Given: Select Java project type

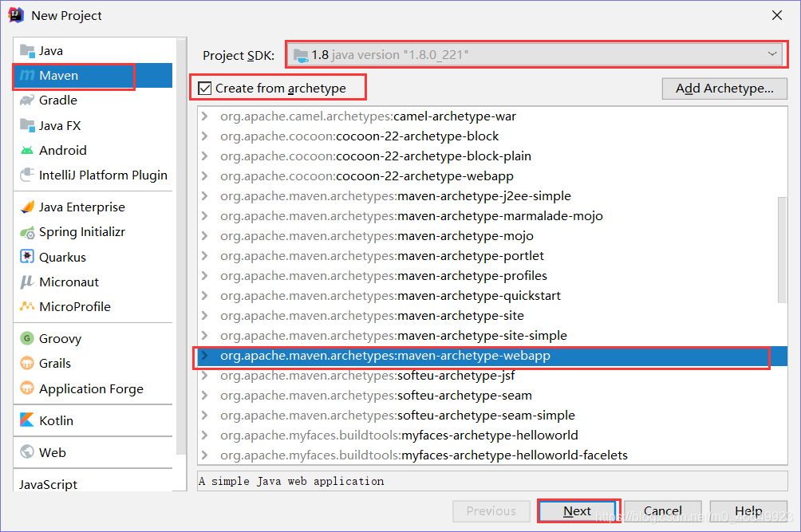Looking at the screenshot, I should (93, 50).
